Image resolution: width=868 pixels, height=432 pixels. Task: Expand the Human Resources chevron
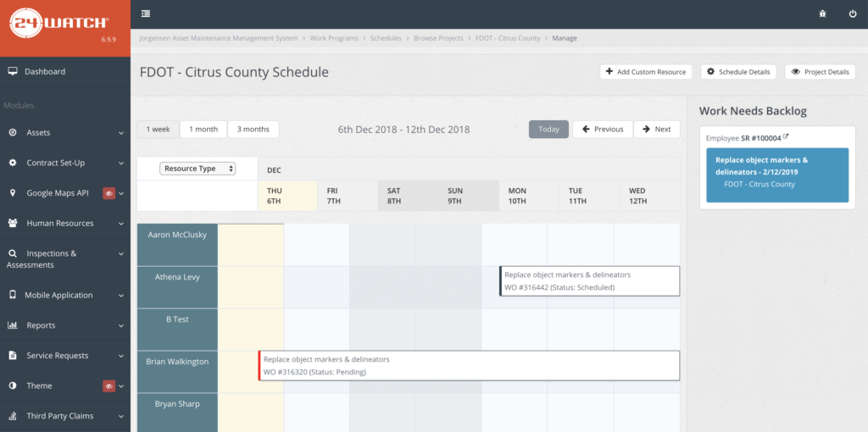click(121, 224)
